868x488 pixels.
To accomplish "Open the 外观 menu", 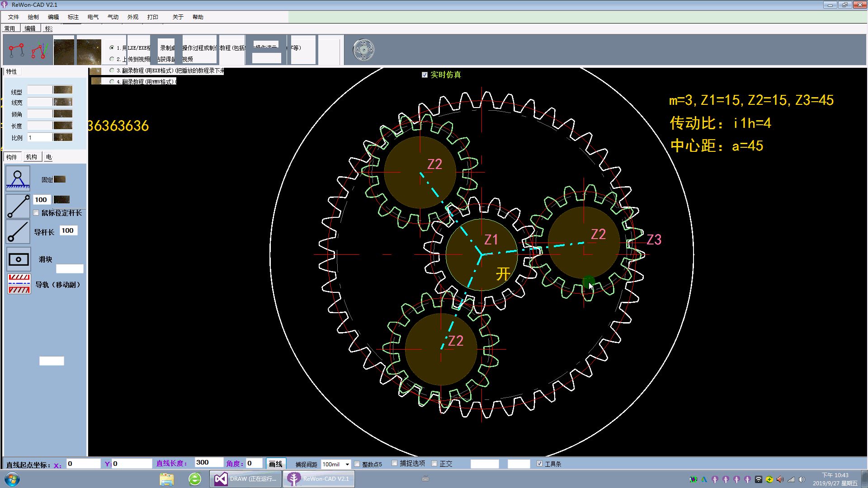I will 133,17.
